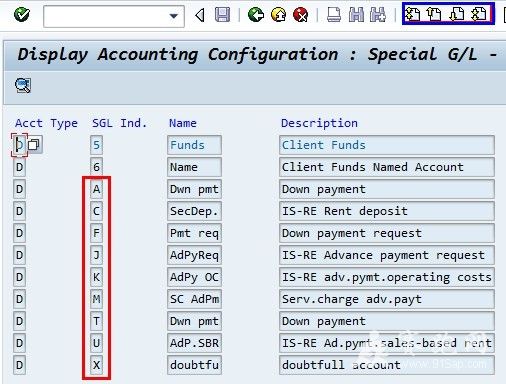This screenshot has width=506, height=384.
Task: Click 'IS-RE Rent deposit' description
Action: click(x=387, y=211)
